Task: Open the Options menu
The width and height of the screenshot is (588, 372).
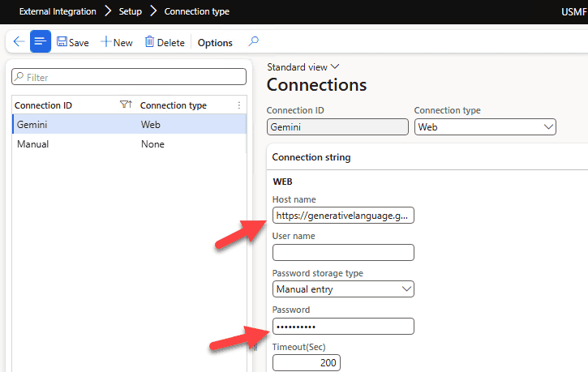Action: point(215,43)
